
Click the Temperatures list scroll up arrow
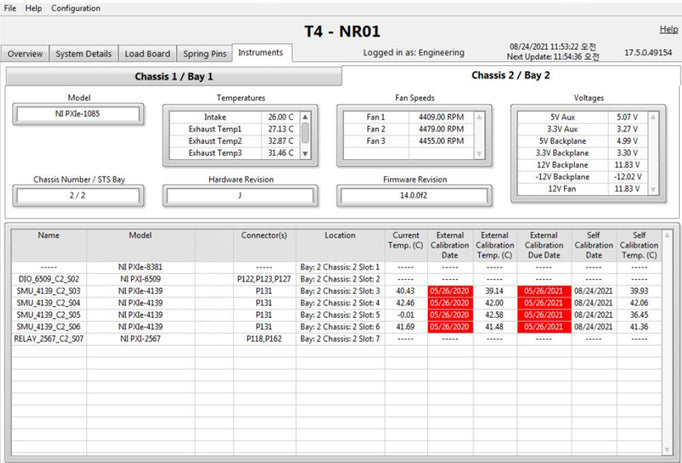305,117
